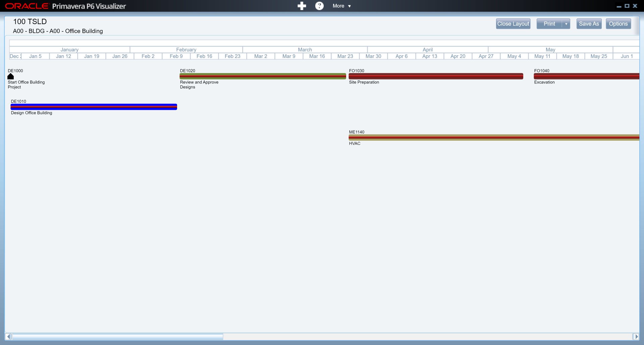
Task: Click the right scroll arrow at bottom
Action: (x=636, y=336)
